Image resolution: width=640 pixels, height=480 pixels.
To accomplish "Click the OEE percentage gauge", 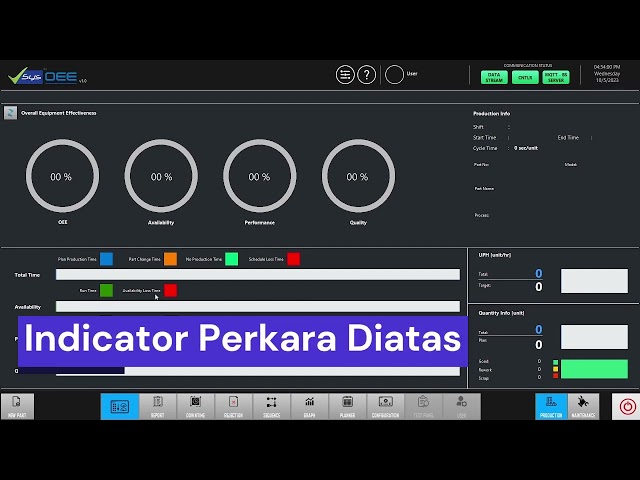I will 62,176.
